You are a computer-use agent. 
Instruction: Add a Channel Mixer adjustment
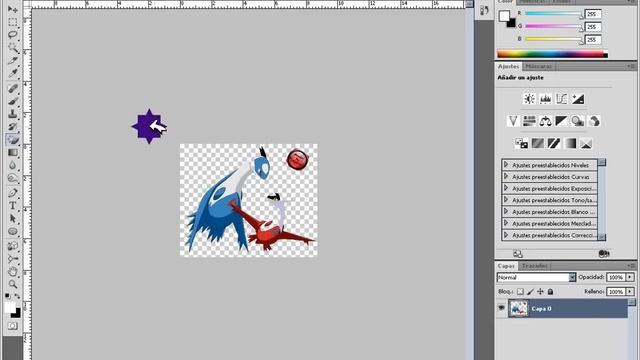594,121
